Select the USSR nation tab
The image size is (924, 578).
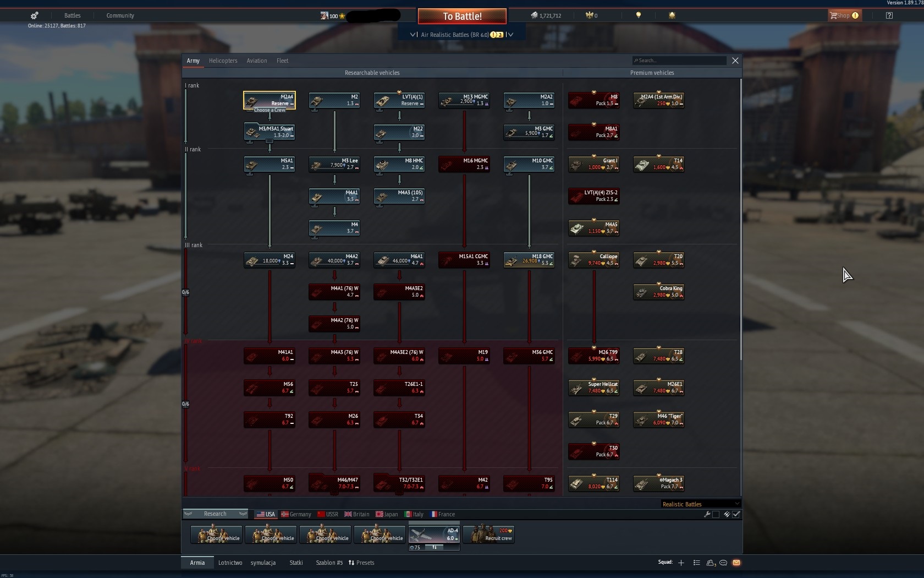(328, 514)
